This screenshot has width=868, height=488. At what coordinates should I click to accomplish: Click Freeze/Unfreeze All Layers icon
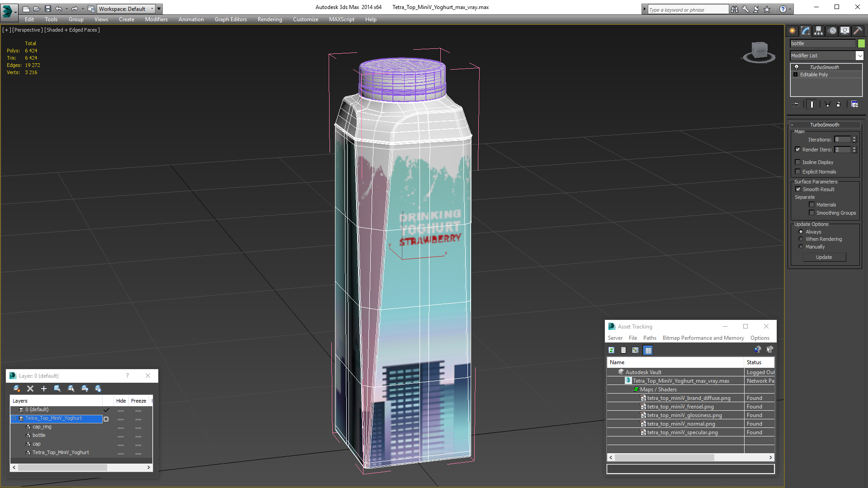pos(98,389)
